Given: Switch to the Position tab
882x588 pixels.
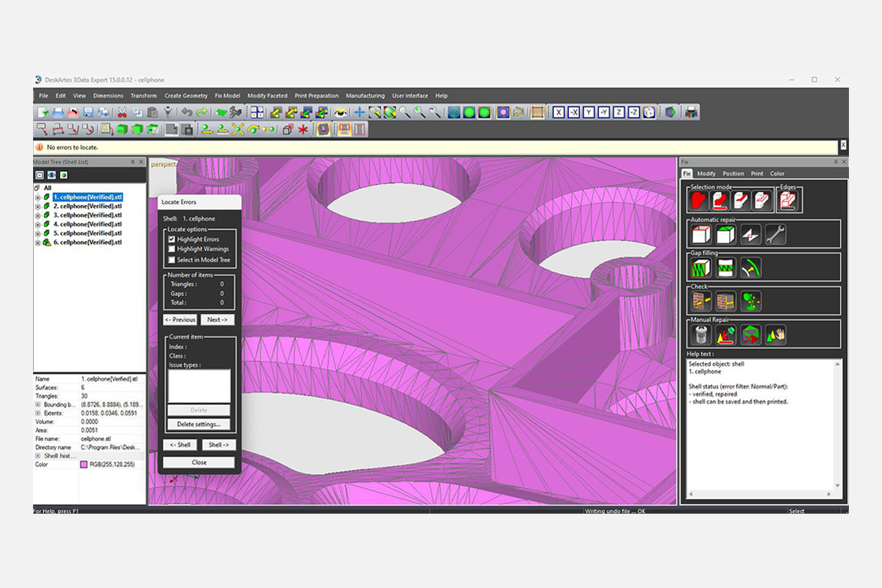Looking at the screenshot, I should click(x=733, y=173).
